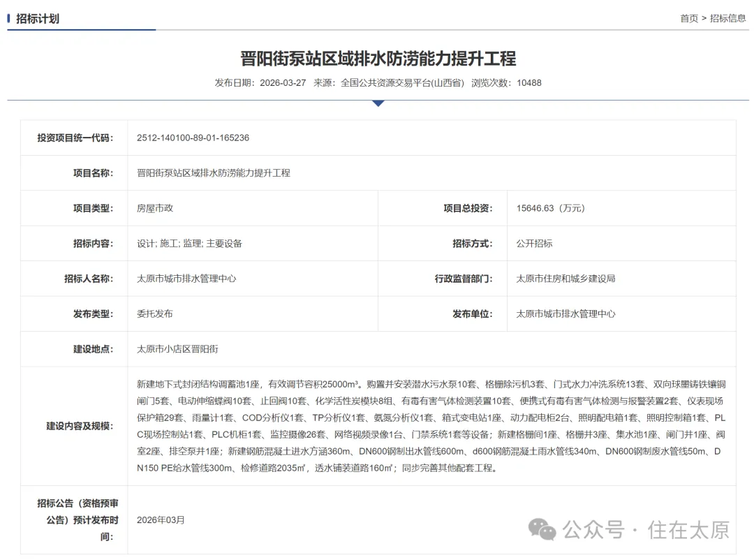Click the expected date 2026年03月
The image size is (754, 560).
coord(161,520)
